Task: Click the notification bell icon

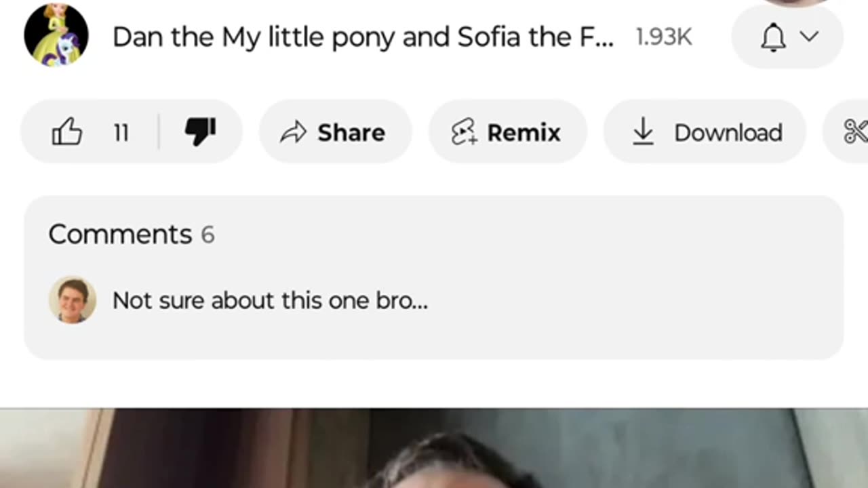Action: pos(773,37)
